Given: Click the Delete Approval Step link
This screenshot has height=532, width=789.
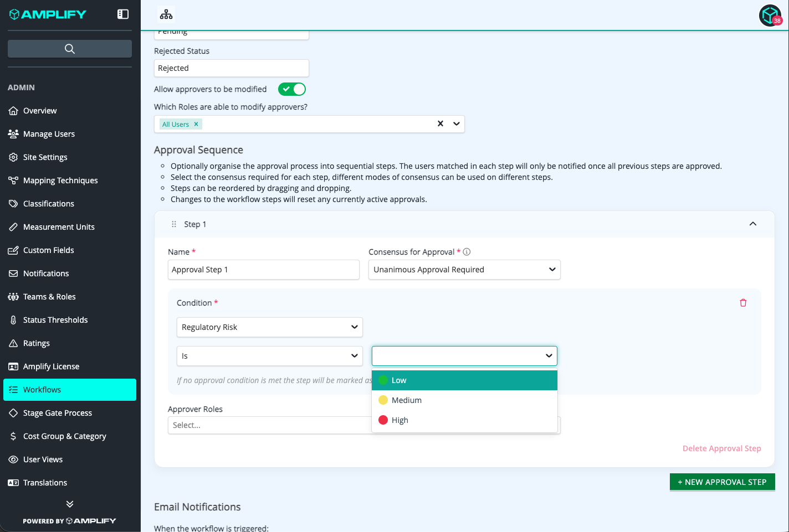Looking at the screenshot, I should click(721, 448).
